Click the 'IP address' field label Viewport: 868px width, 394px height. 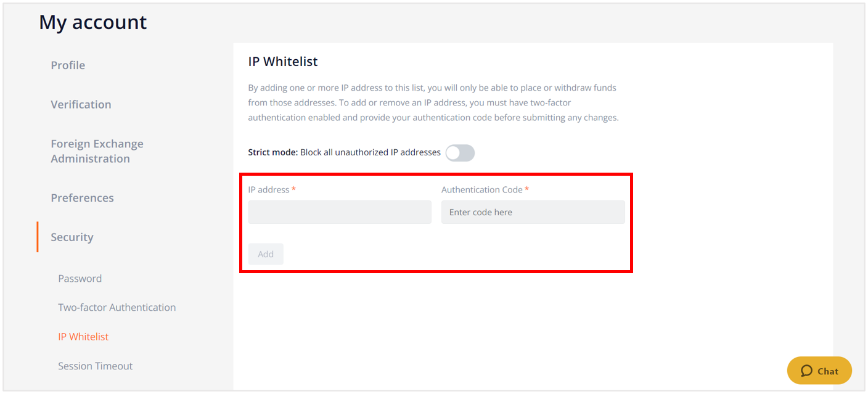click(269, 190)
